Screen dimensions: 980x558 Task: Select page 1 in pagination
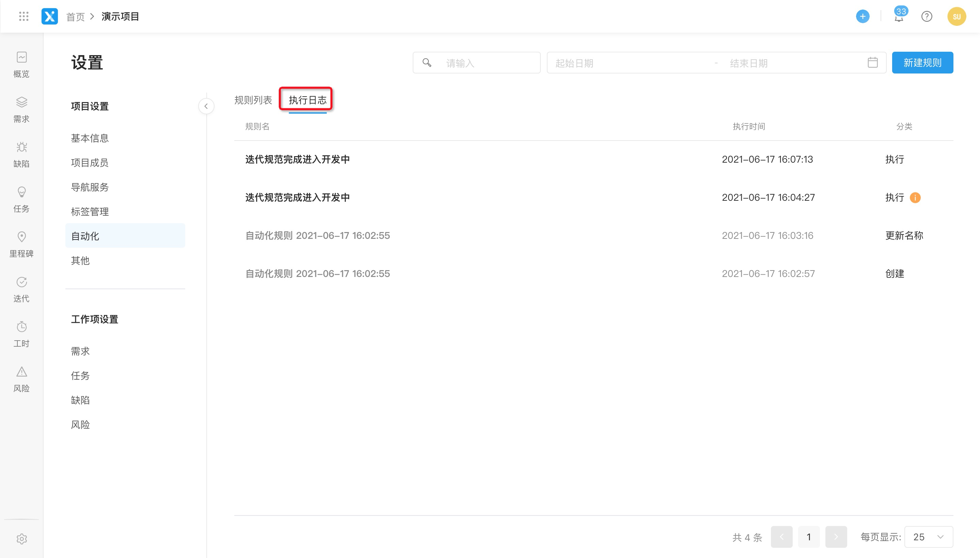(809, 537)
